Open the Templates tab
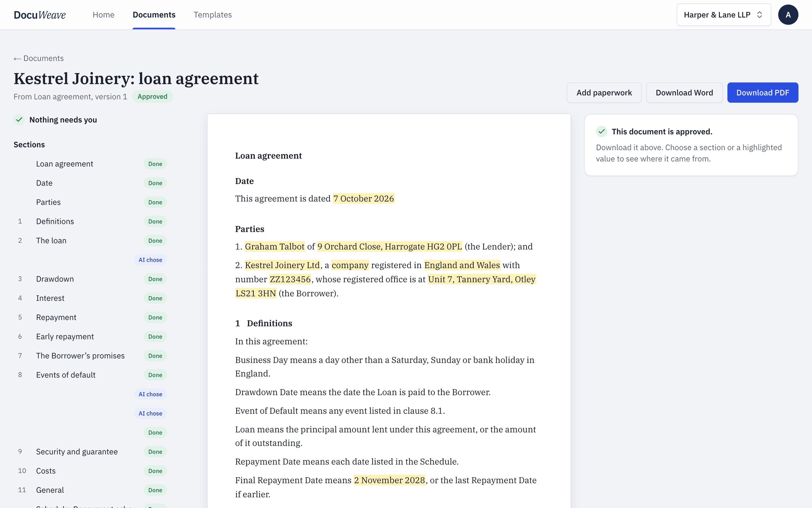Image resolution: width=812 pixels, height=508 pixels. pos(212,15)
